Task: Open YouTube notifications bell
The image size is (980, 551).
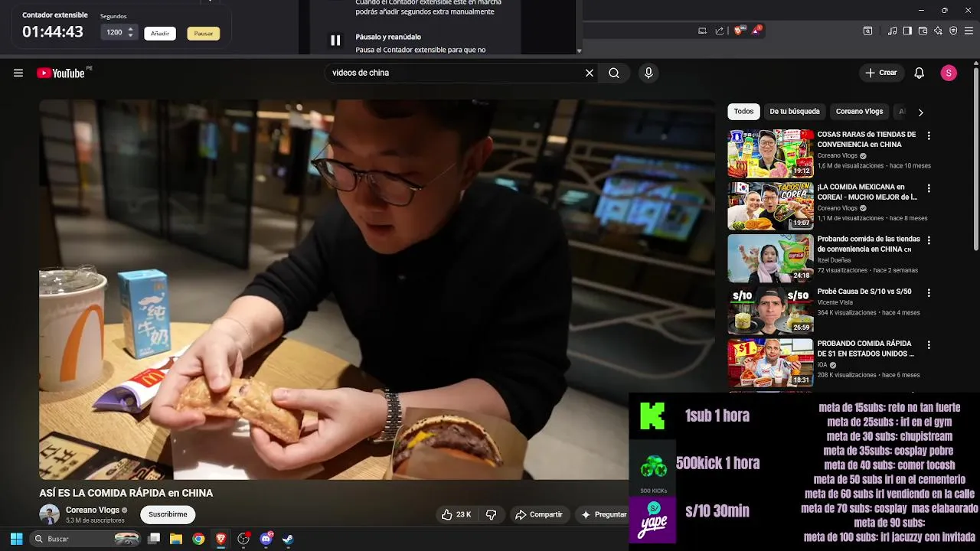Action: point(920,73)
